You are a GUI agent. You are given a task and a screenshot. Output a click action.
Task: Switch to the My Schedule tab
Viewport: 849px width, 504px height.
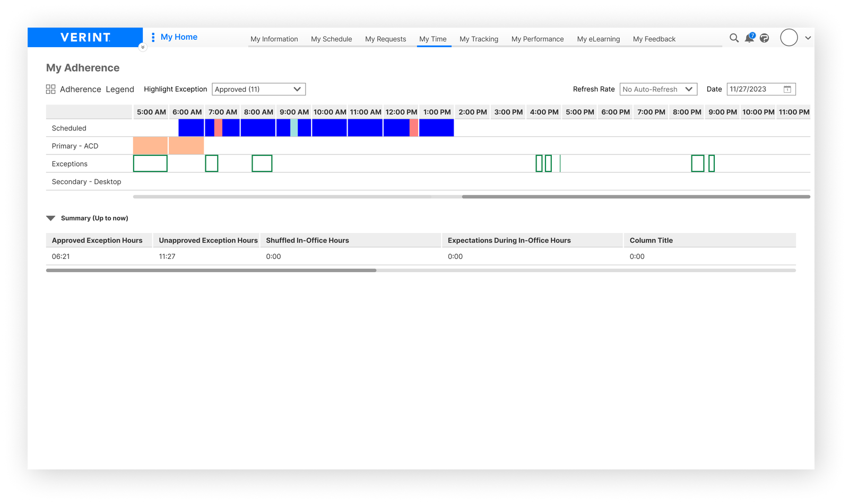tap(331, 39)
